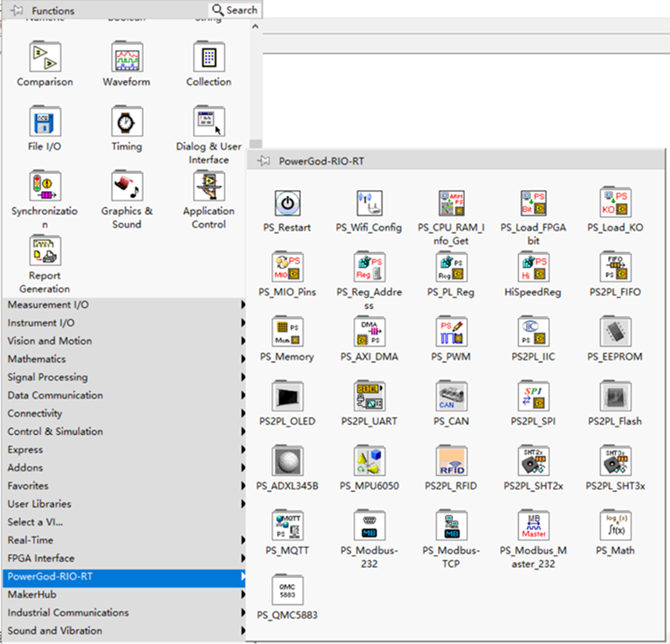Select PS_CPU_RAM_Info_Get VI

click(451, 203)
